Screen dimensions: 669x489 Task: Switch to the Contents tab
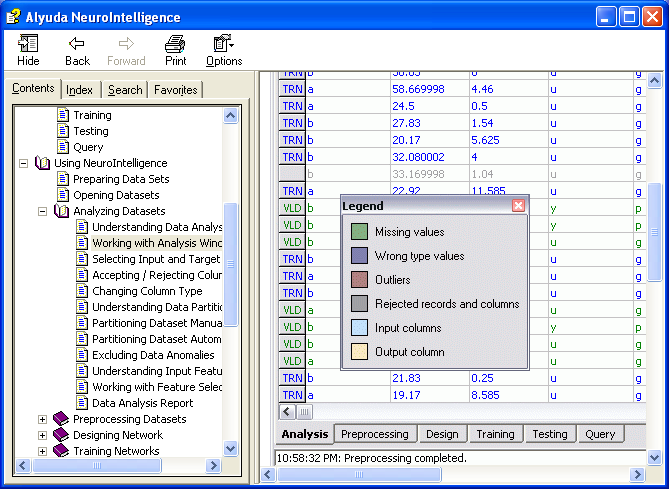(33, 88)
